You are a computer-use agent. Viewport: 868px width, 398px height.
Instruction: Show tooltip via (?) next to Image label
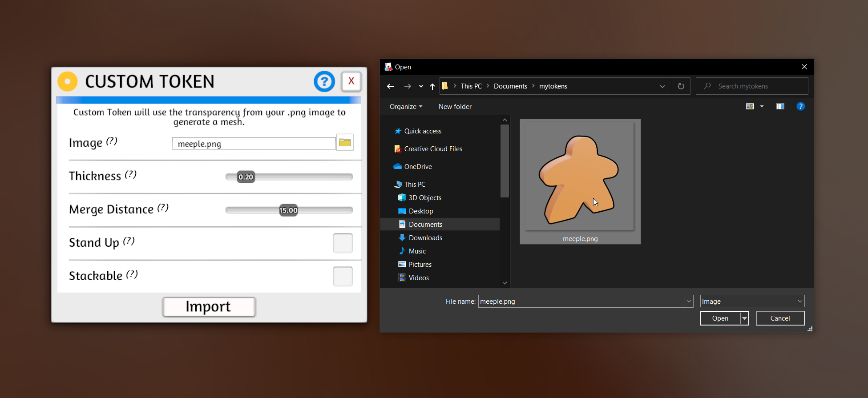[112, 141]
